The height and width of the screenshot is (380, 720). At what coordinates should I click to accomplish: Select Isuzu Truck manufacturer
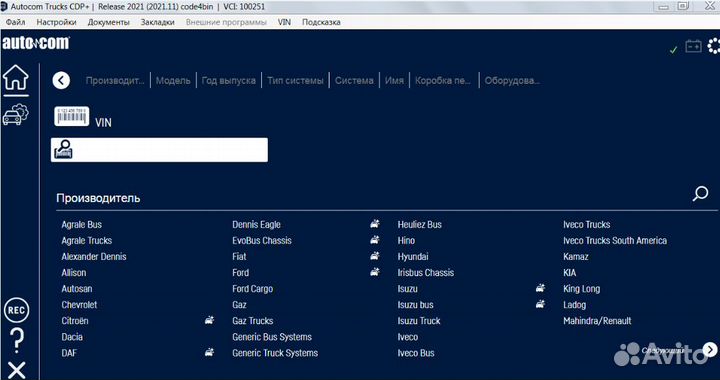point(419,321)
